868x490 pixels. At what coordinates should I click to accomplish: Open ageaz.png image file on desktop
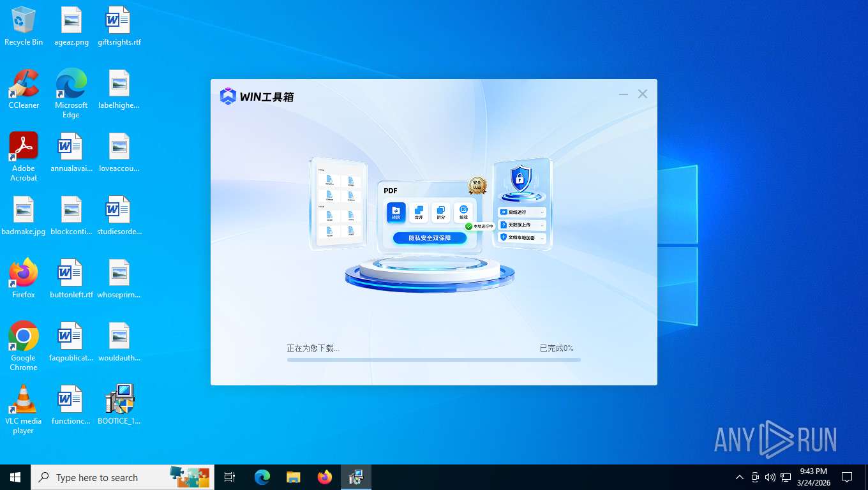71,26
